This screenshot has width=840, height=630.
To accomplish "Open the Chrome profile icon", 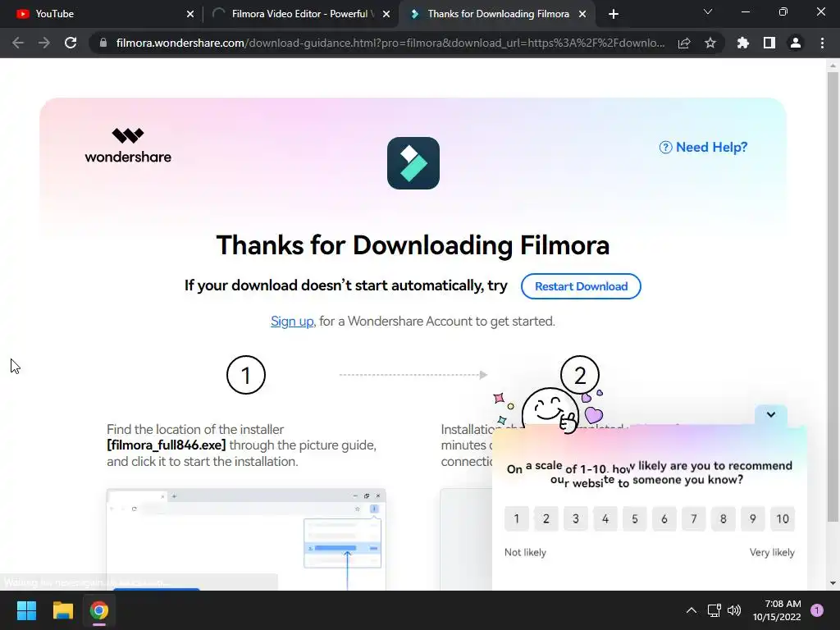I will [796, 43].
